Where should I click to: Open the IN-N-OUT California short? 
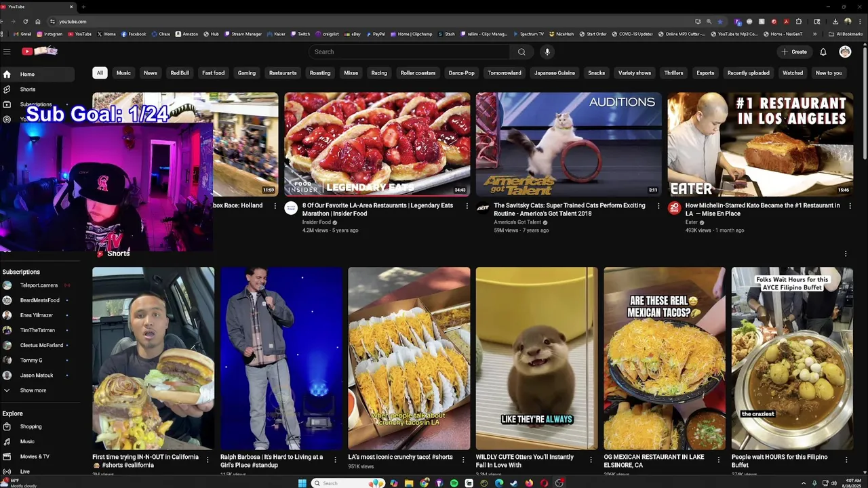[x=153, y=359]
